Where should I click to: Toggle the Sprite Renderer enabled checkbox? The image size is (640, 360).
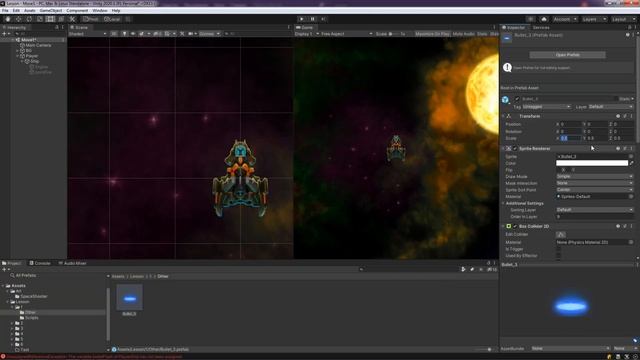pos(515,149)
